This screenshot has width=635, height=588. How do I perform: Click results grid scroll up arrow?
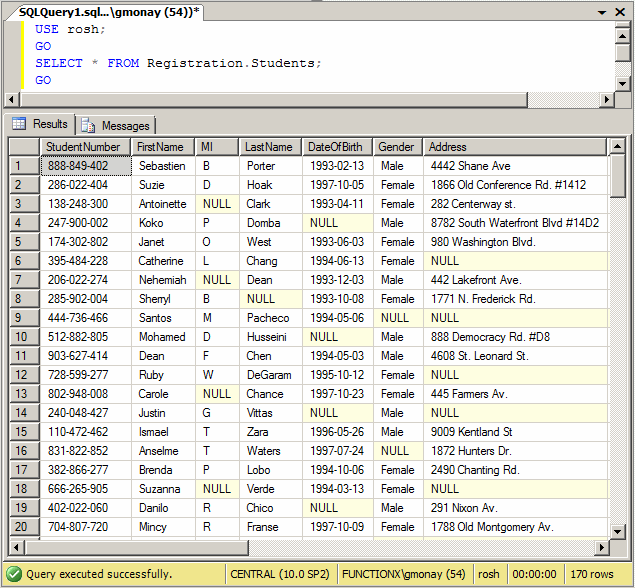[617, 146]
